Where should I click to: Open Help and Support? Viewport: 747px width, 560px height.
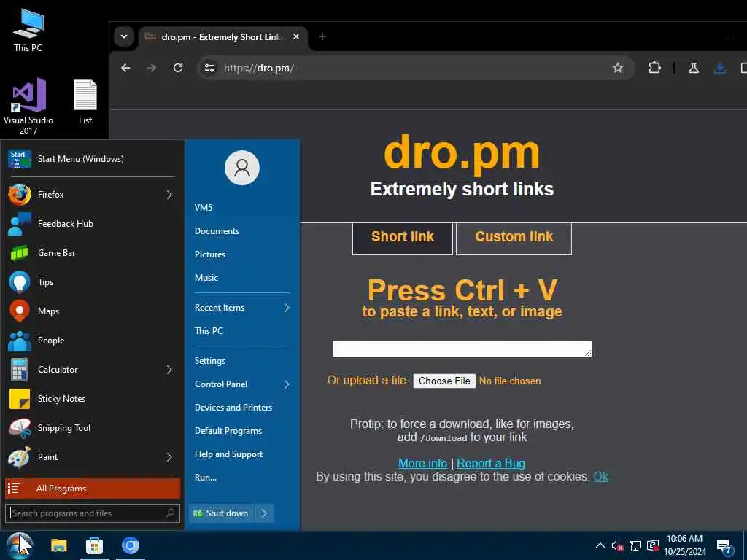[228, 454]
